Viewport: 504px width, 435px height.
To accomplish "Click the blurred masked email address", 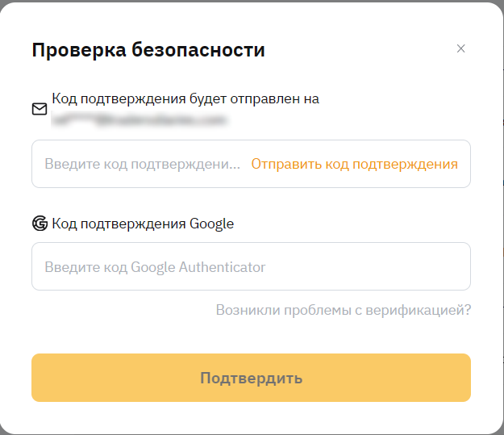I will click(x=139, y=121).
